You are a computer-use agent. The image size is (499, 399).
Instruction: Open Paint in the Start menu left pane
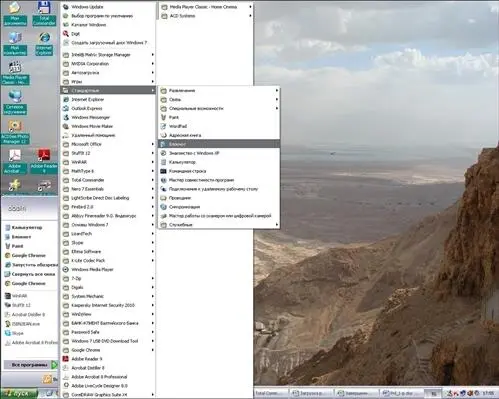pyautogui.click(x=30, y=246)
